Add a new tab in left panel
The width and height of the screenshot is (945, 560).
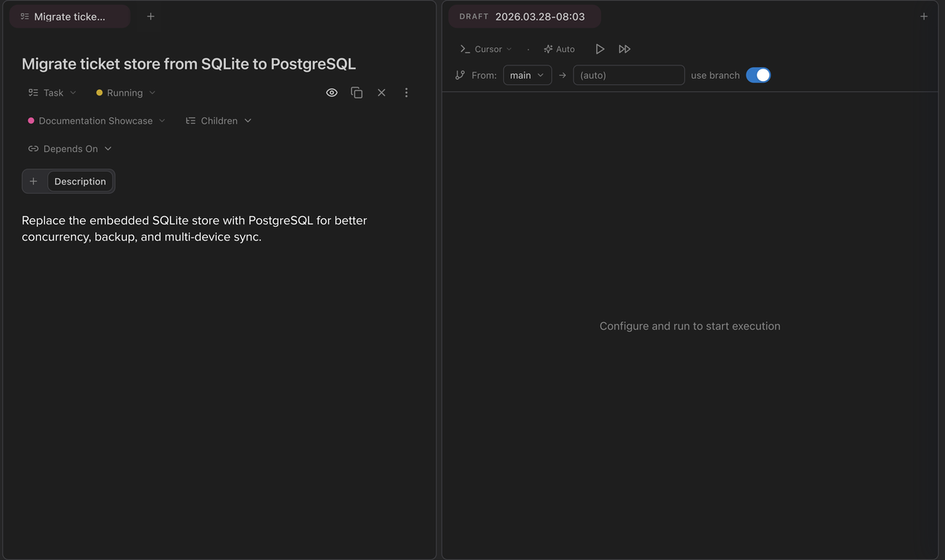(x=150, y=17)
